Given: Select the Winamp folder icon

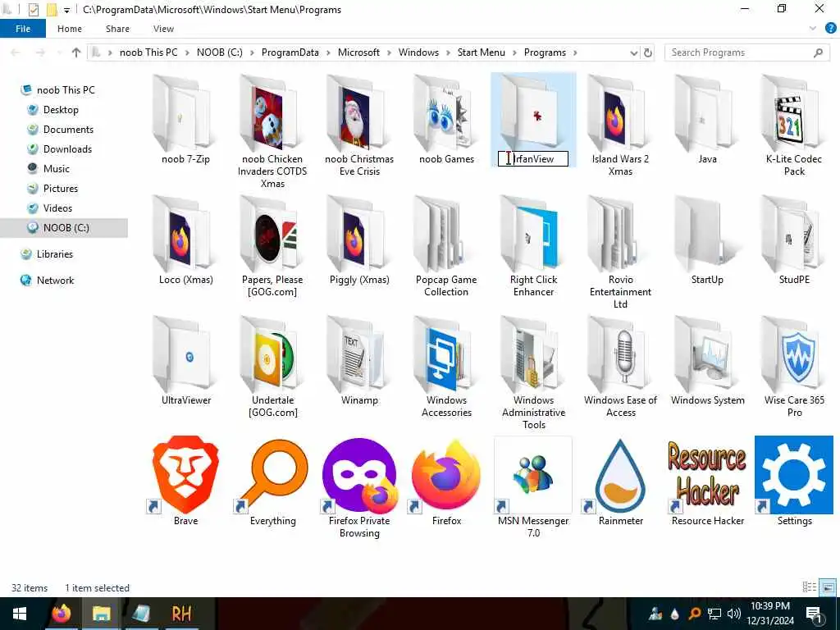Looking at the screenshot, I should (359, 354).
